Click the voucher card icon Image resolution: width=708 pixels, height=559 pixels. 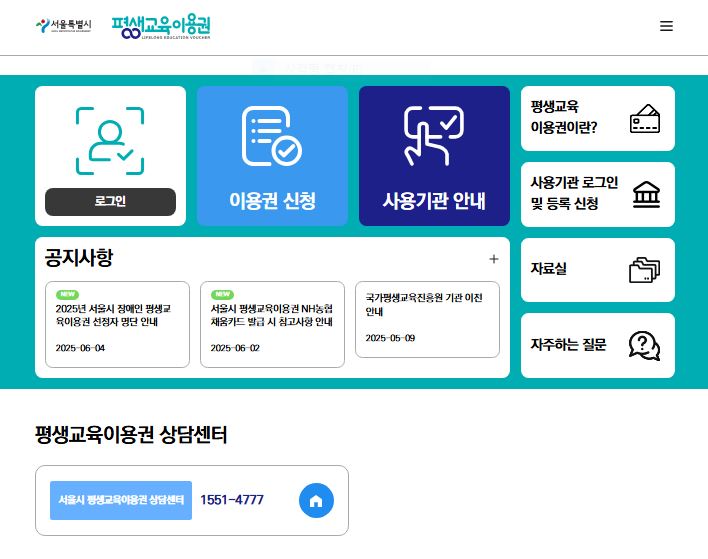[x=645, y=119]
